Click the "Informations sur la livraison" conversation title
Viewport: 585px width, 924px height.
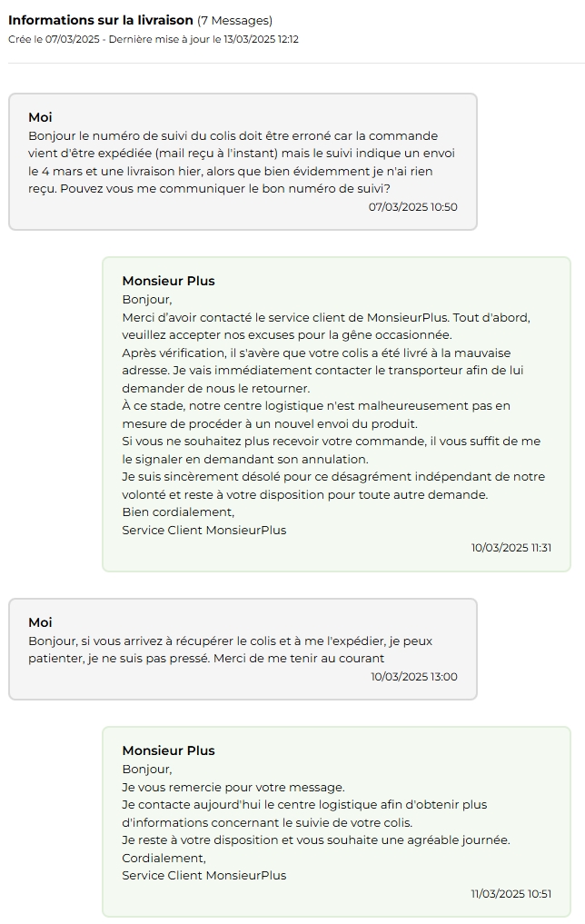[x=101, y=20]
